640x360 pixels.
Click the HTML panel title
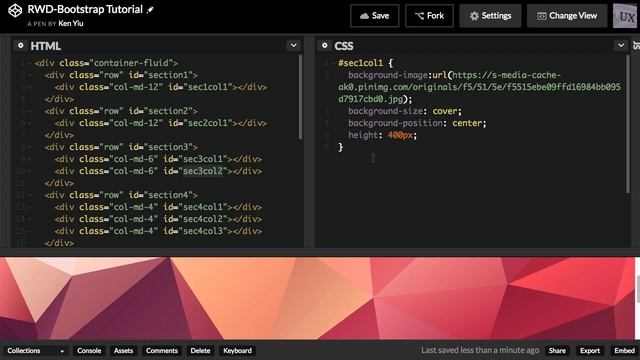click(45, 46)
